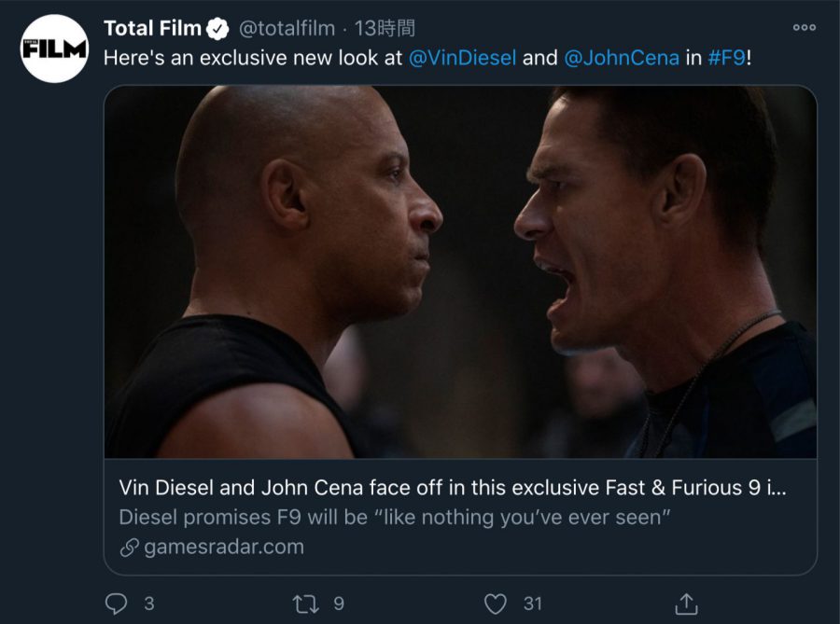Click the retweet count of 9
Image resolution: width=840 pixels, height=624 pixels.
339,603
